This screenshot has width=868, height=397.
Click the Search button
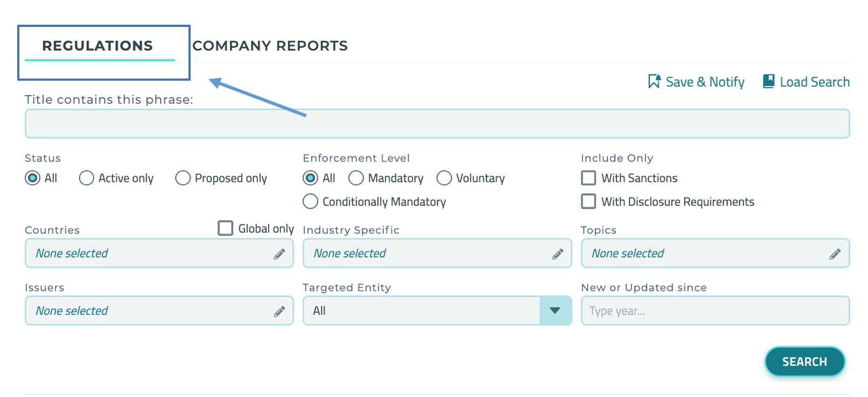(x=805, y=361)
